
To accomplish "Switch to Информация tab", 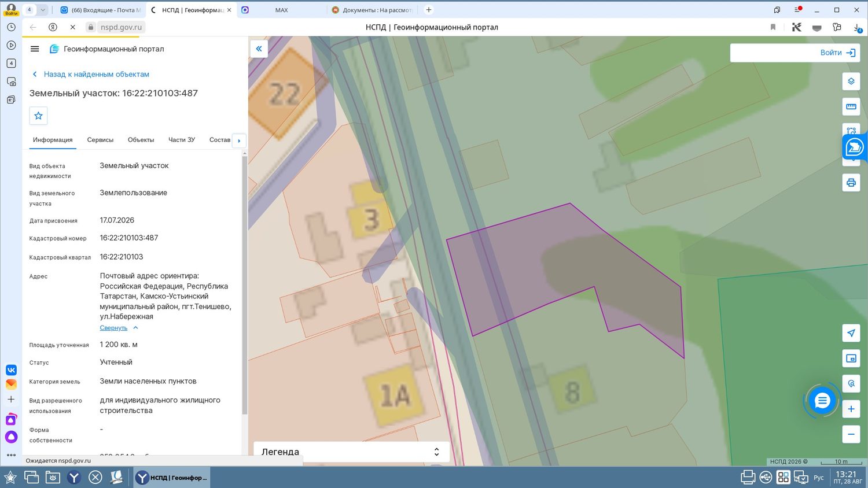I will (x=53, y=140).
